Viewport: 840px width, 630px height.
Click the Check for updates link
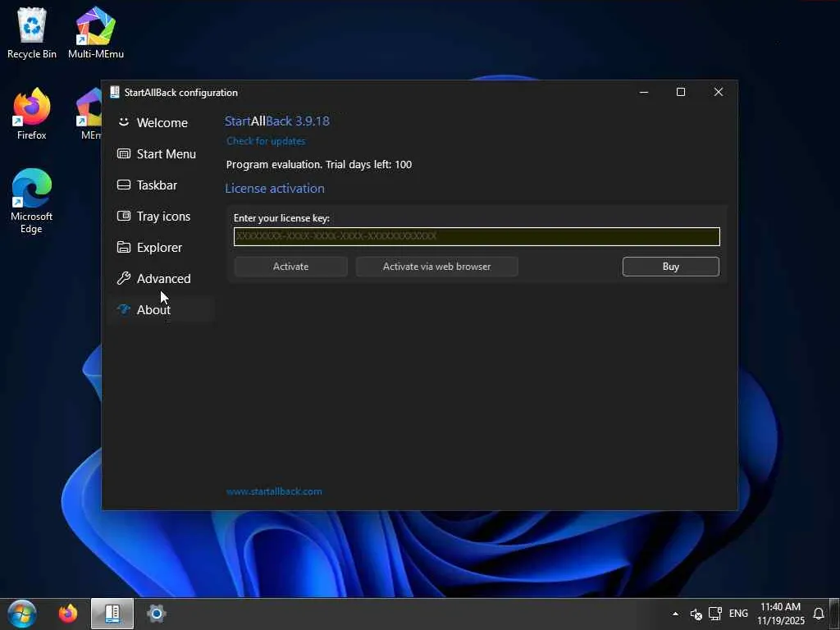pyautogui.click(x=266, y=141)
